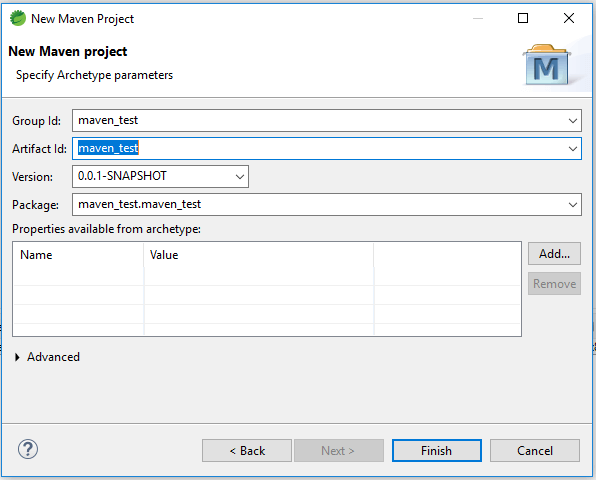Image resolution: width=596 pixels, height=480 pixels.
Task: Click the Version label
Action: [x=32, y=177]
